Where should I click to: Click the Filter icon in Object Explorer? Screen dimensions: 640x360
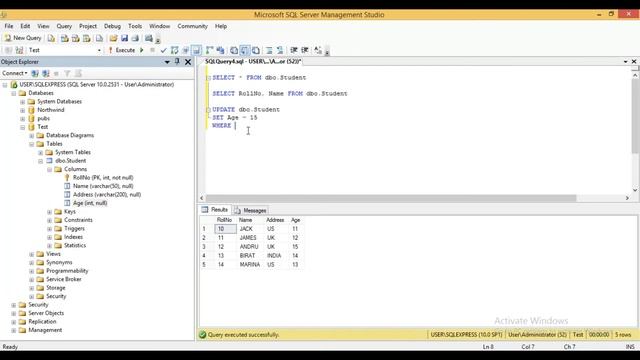tap(67, 73)
